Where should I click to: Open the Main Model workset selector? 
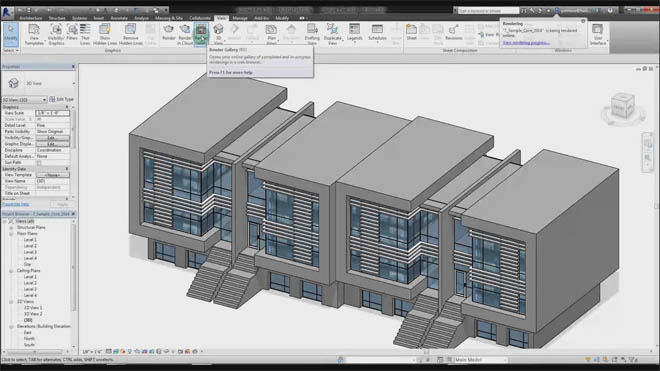[481, 360]
